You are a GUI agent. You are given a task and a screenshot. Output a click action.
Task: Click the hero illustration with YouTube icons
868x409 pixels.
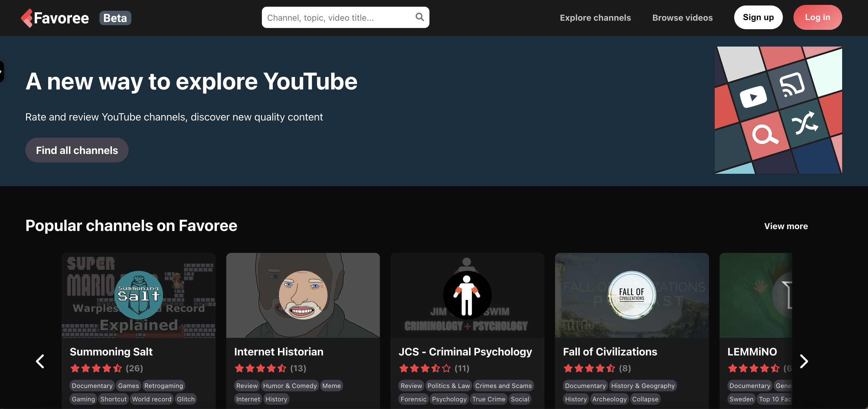(778, 110)
